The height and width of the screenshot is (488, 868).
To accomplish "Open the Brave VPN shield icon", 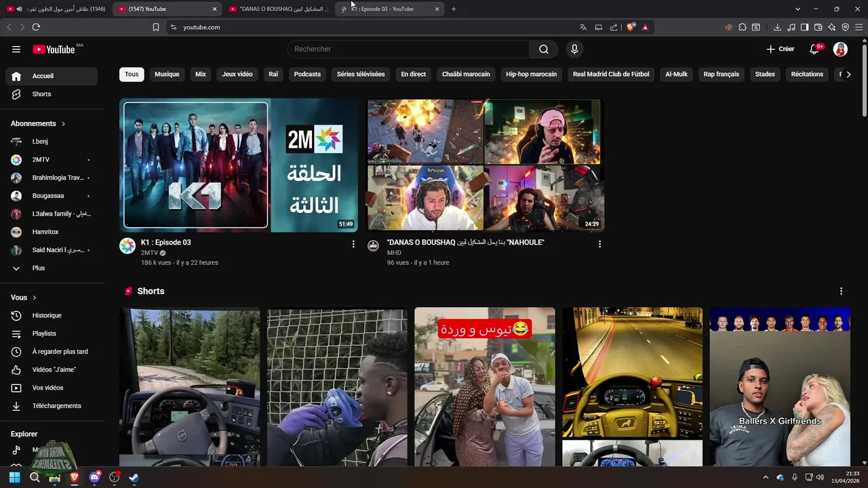I will 845,27.
